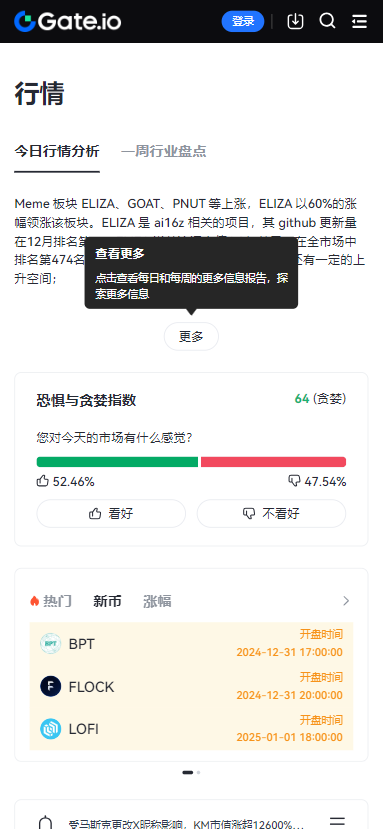Select the 今日行情分析 tab
The image size is (383, 829).
57,151
